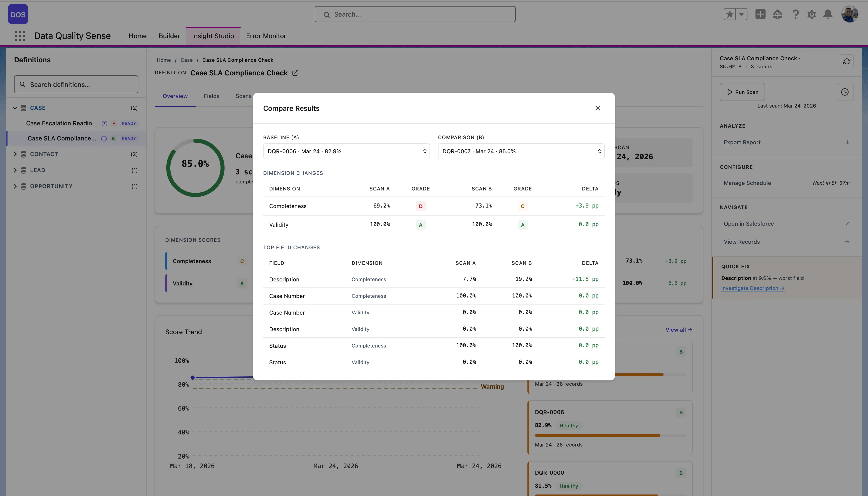Open the app launcher grid icon
Viewport: 868px width, 496px height.
(x=20, y=35)
